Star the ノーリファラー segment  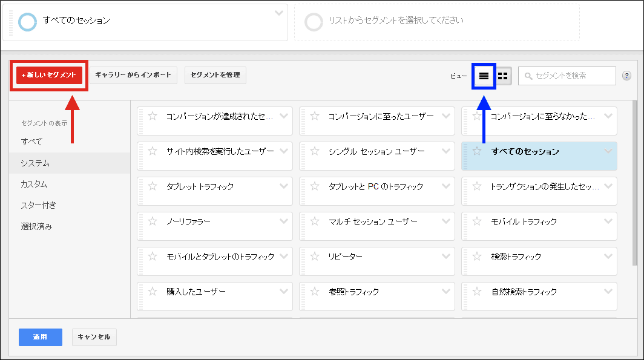(x=153, y=222)
